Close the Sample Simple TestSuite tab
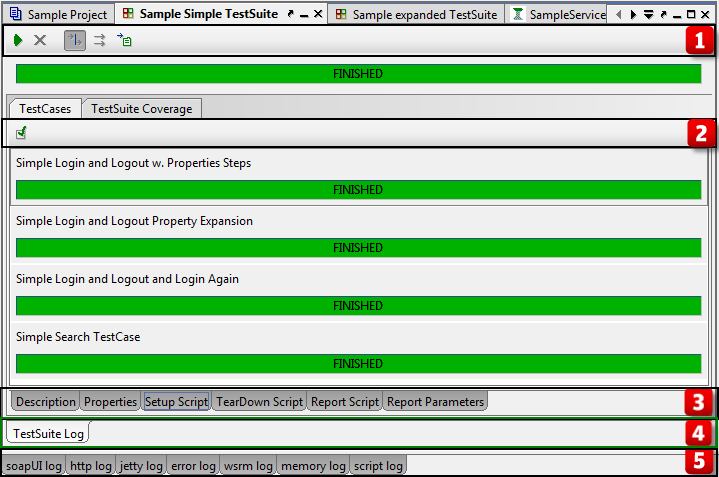Viewport: 719px width, 477px height. pyautogui.click(x=318, y=14)
